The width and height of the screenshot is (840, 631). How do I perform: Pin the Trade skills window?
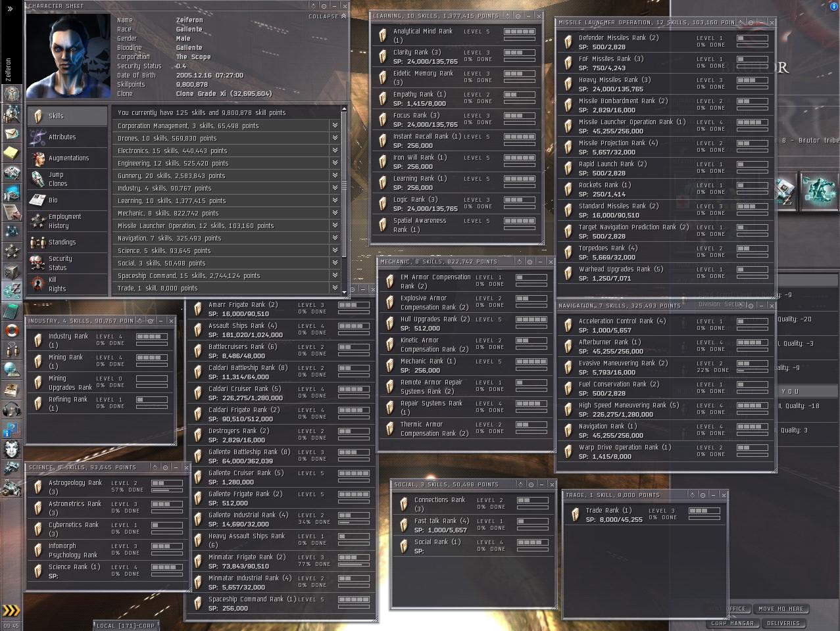pos(703,495)
